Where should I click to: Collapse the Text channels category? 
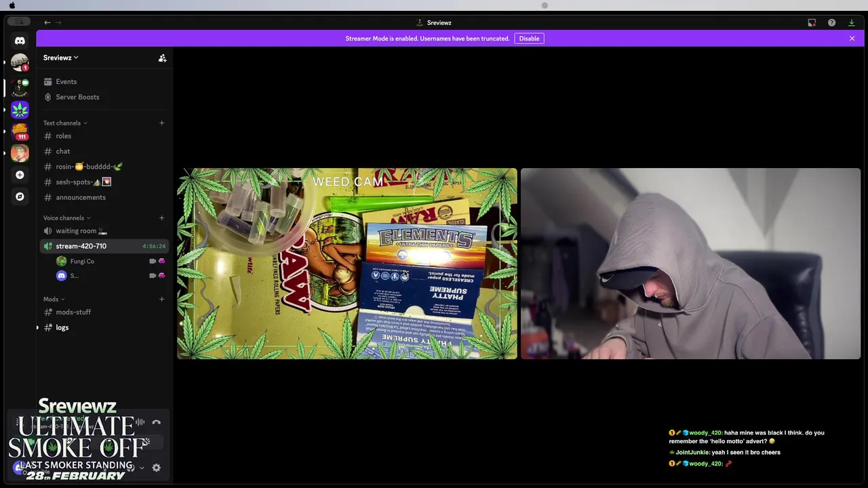coord(65,123)
